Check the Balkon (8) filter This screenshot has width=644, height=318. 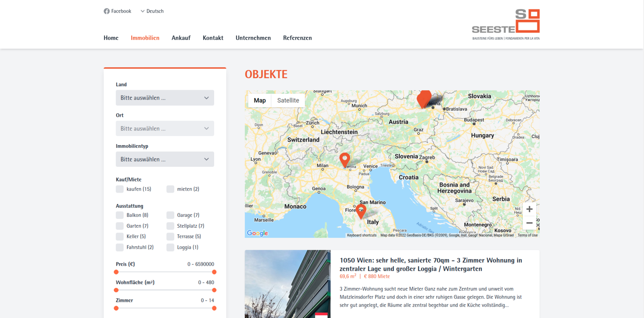[x=120, y=215]
